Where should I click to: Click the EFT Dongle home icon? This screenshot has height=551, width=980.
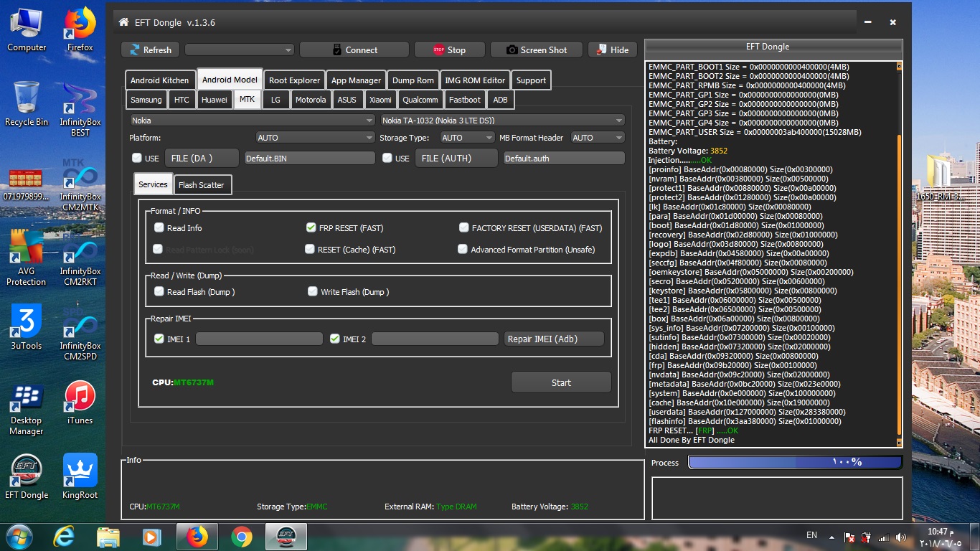[123, 22]
